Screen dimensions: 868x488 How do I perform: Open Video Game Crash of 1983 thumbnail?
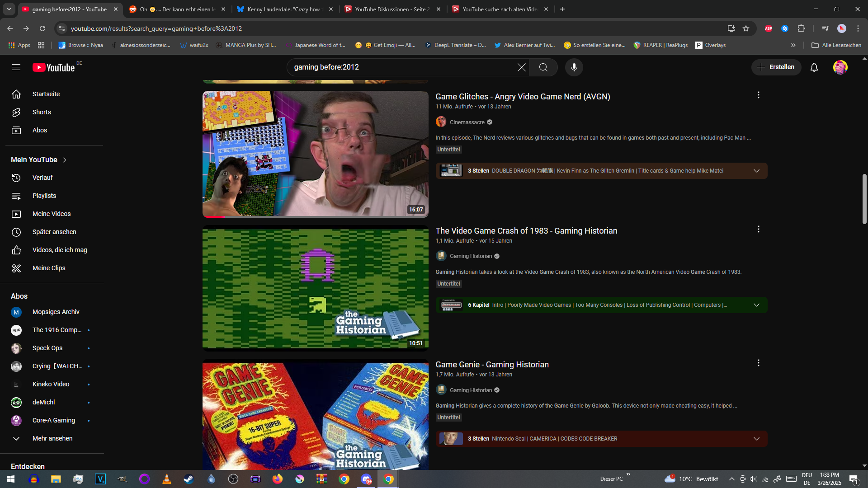(315, 288)
